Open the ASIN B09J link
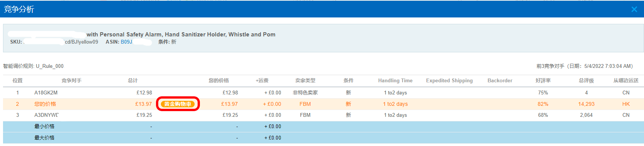The width and height of the screenshot is (644, 146). 126,42
